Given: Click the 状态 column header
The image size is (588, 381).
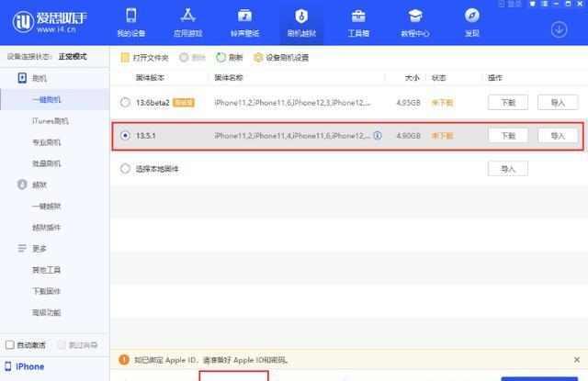Looking at the screenshot, I should (439, 77).
